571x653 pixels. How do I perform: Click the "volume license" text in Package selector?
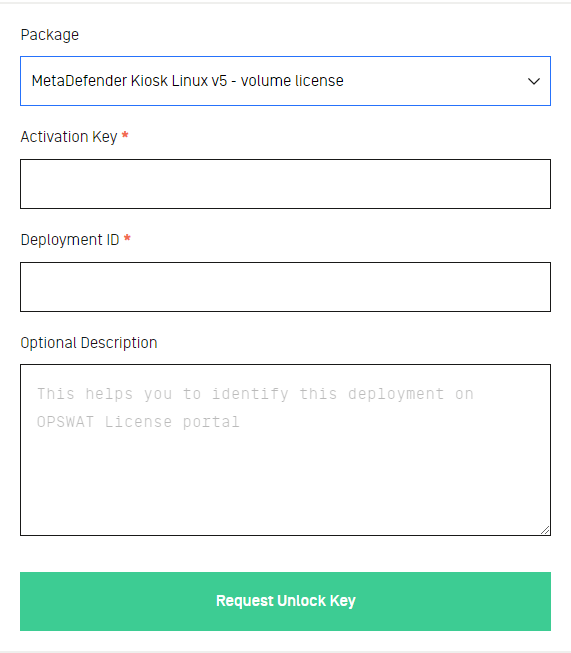292,81
